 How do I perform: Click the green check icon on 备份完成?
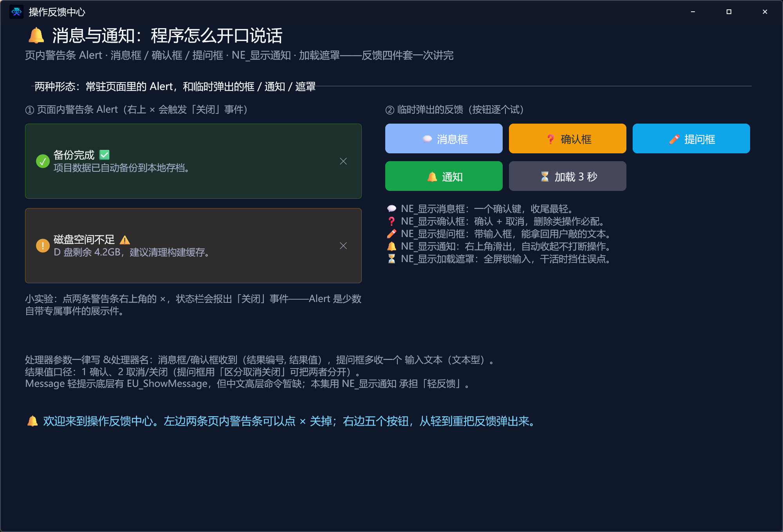click(x=43, y=161)
